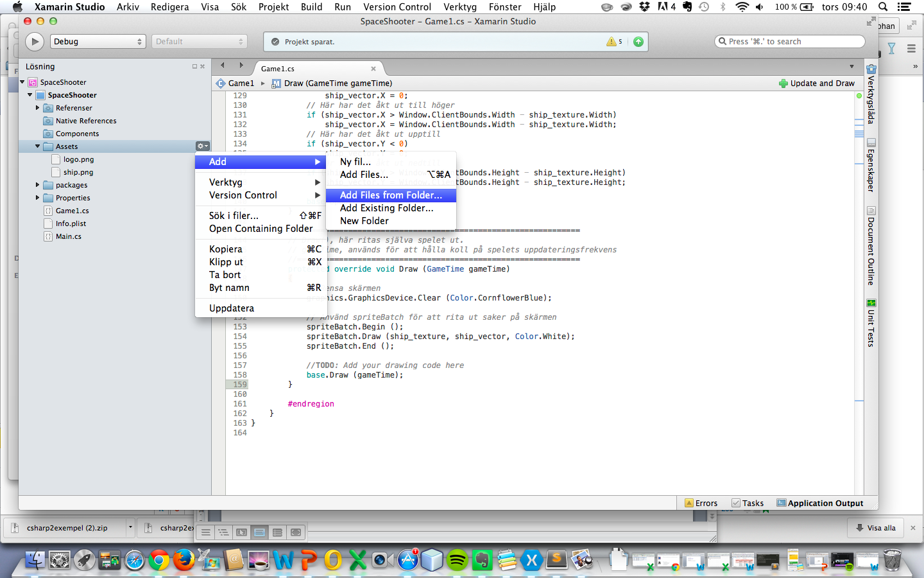This screenshot has height=578, width=924.
Task: Open the Debug configuration dropdown
Action: [x=98, y=42]
